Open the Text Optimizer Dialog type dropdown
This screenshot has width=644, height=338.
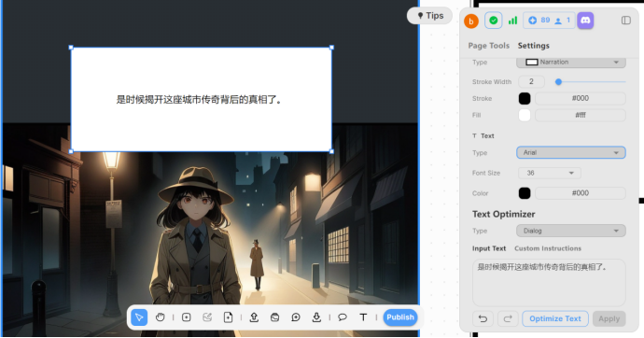(x=571, y=231)
